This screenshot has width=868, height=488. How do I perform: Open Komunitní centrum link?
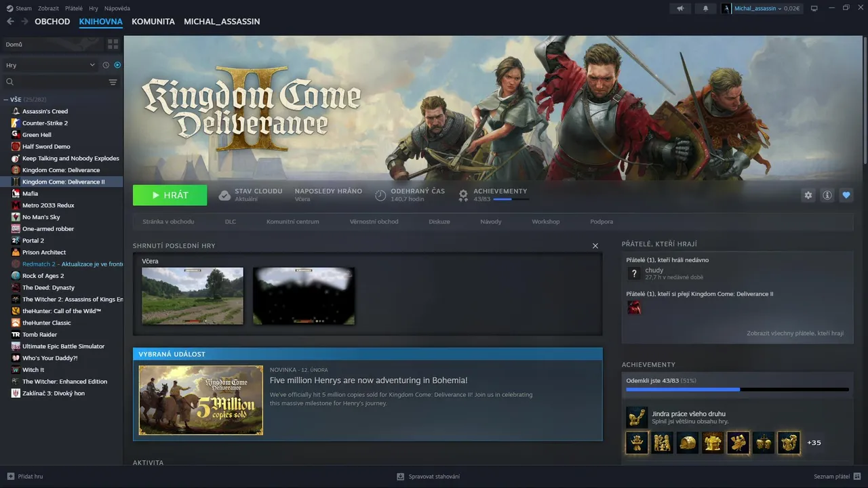(x=293, y=222)
